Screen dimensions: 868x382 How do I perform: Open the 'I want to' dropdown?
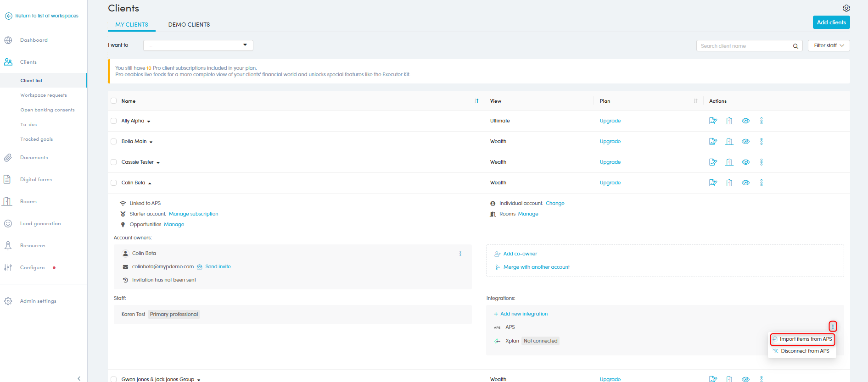click(198, 45)
